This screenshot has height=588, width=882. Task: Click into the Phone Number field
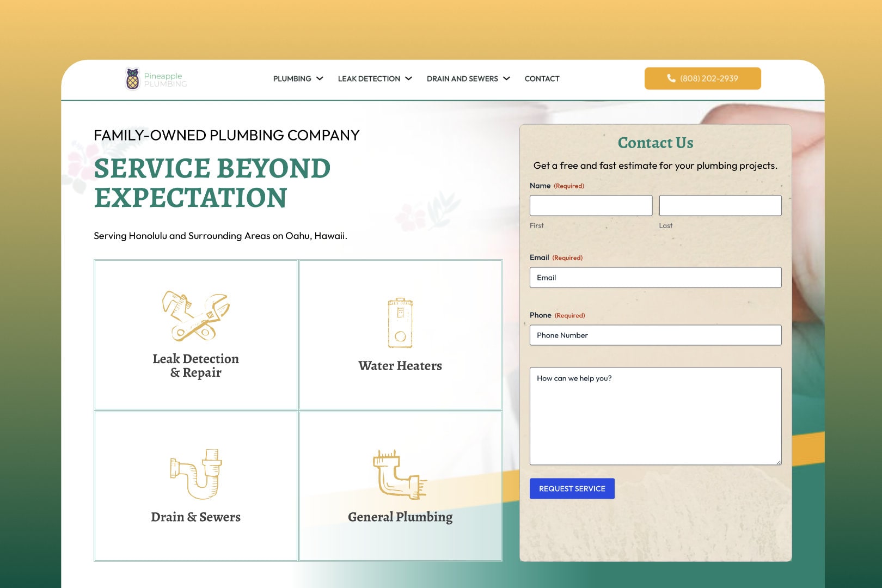tap(656, 335)
